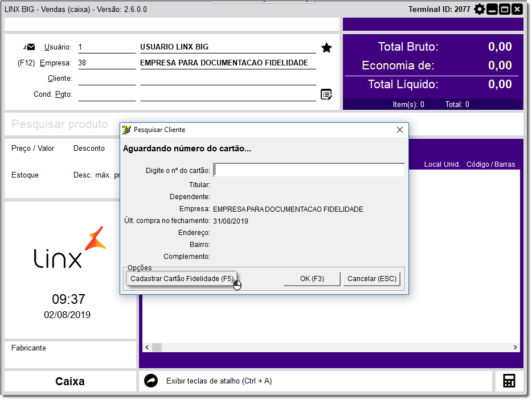This screenshot has width=532, height=400.
Task: Click the Caixa button at bottom left
Action: coord(70,381)
